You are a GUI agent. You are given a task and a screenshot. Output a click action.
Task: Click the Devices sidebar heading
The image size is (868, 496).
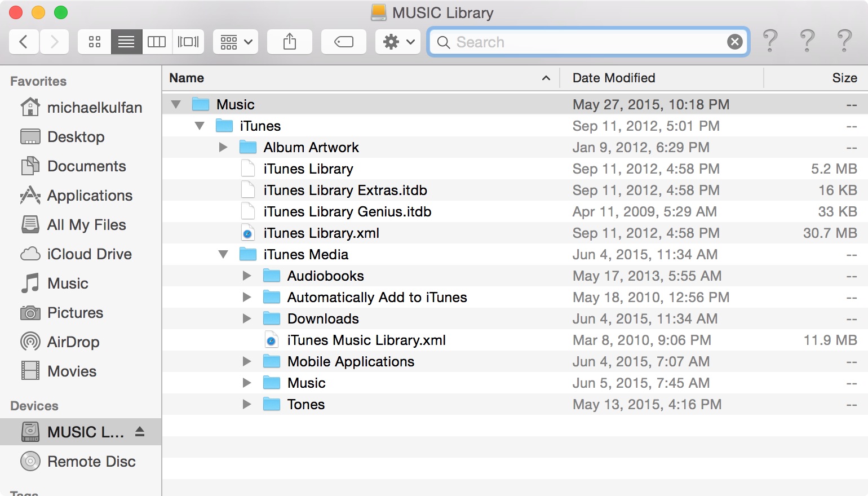pos(34,406)
